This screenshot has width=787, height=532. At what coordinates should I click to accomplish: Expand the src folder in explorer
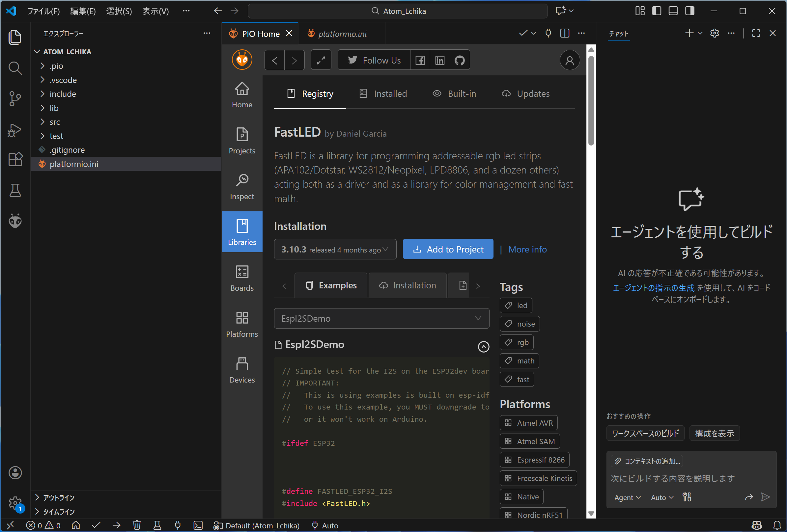pyautogui.click(x=55, y=122)
